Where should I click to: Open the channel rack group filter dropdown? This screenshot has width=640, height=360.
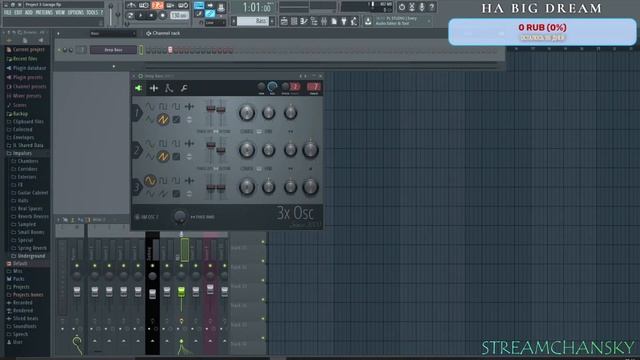(x=113, y=33)
